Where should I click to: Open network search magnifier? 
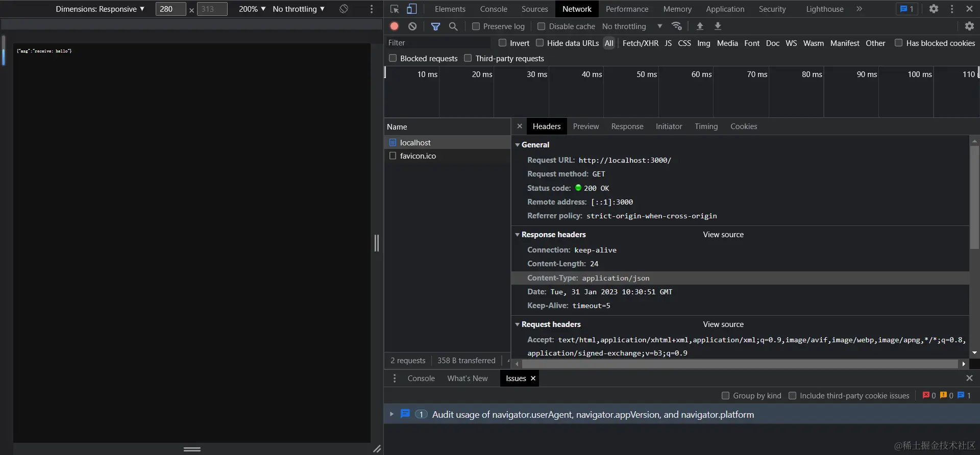coord(453,26)
